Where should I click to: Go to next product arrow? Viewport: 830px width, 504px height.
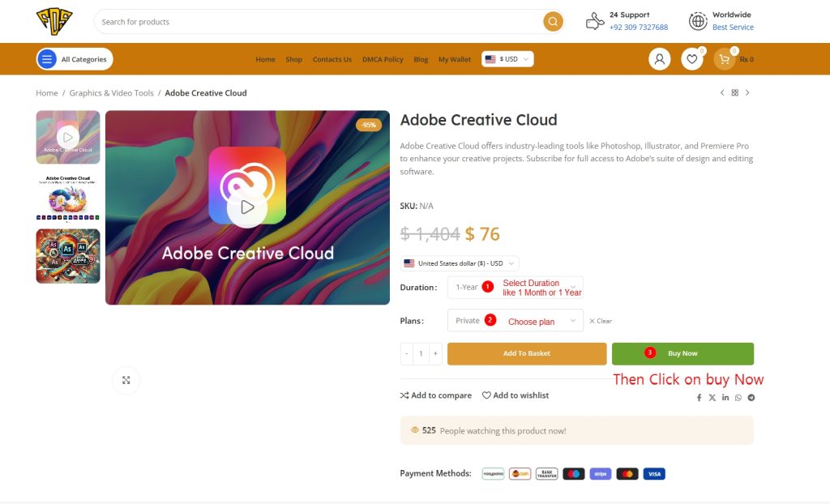coord(747,92)
